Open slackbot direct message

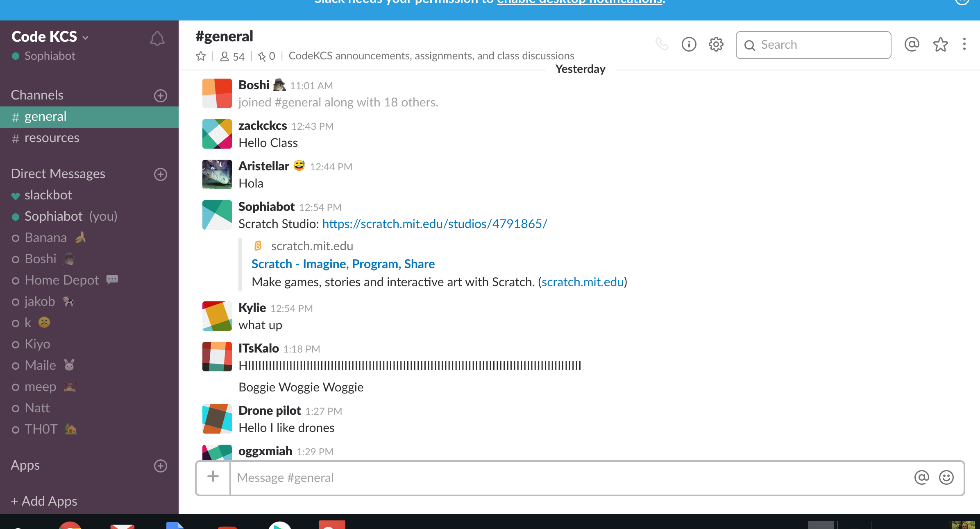pos(48,195)
